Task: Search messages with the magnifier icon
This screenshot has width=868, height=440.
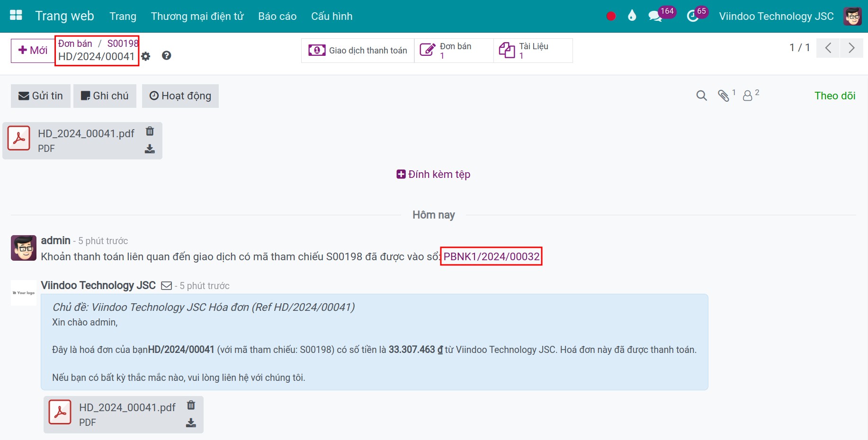Action: 702,96
